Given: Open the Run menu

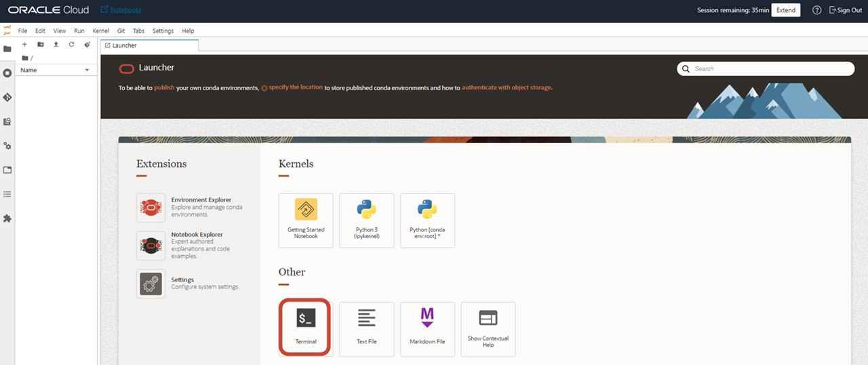Looking at the screenshot, I should tap(79, 31).
